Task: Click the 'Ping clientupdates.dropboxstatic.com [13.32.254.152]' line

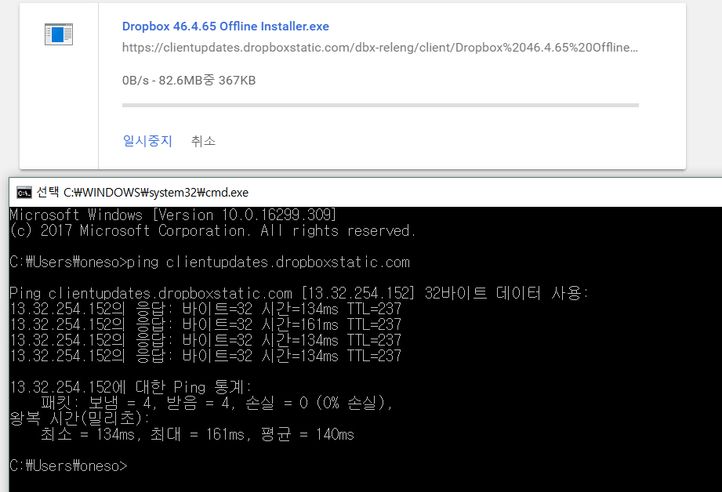Action: coord(299,293)
